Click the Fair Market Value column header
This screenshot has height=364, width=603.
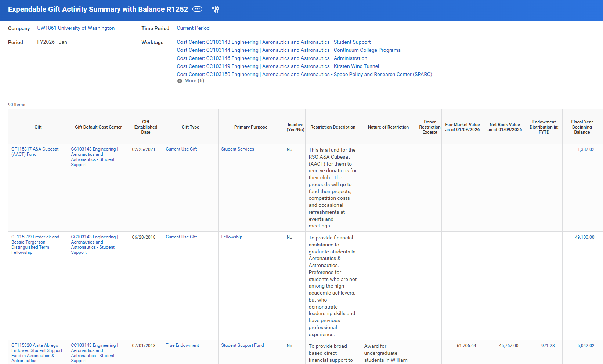[462, 127]
